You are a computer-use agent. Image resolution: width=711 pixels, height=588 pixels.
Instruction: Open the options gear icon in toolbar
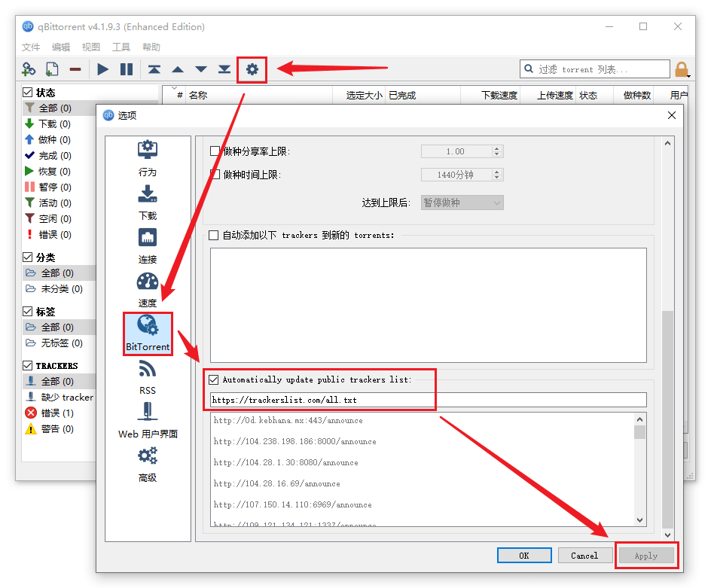point(252,70)
